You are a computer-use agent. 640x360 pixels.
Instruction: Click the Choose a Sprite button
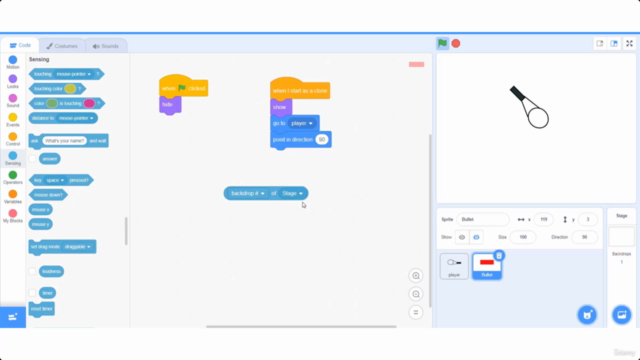pyautogui.click(x=587, y=315)
